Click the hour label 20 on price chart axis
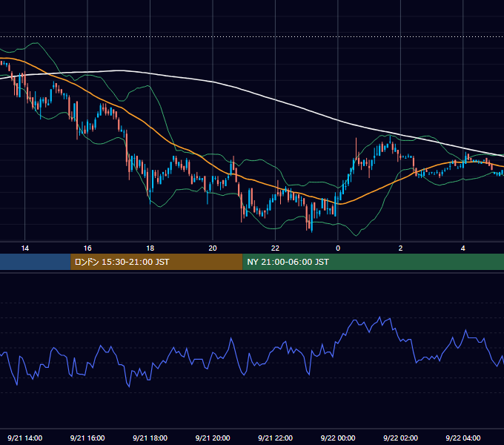 pyautogui.click(x=213, y=248)
